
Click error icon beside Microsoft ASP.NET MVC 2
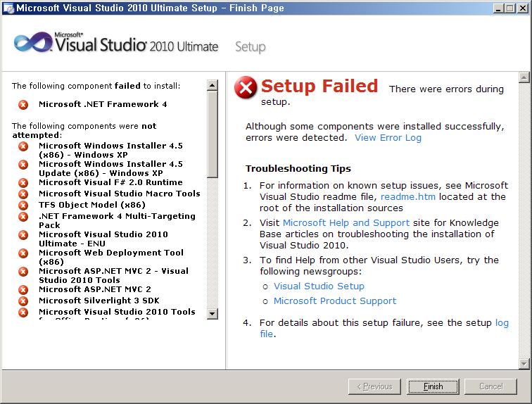tap(23, 290)
